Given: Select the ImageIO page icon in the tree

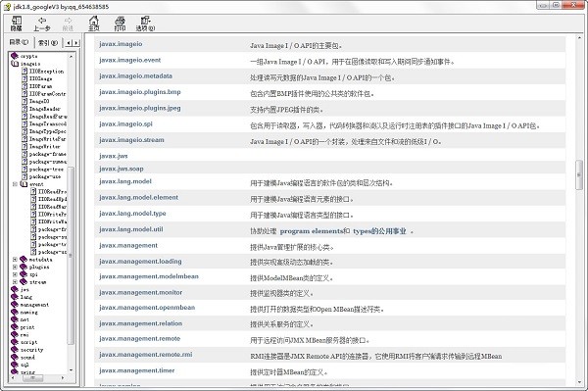Looking at the screenshot, I should [x=24, y=101].
